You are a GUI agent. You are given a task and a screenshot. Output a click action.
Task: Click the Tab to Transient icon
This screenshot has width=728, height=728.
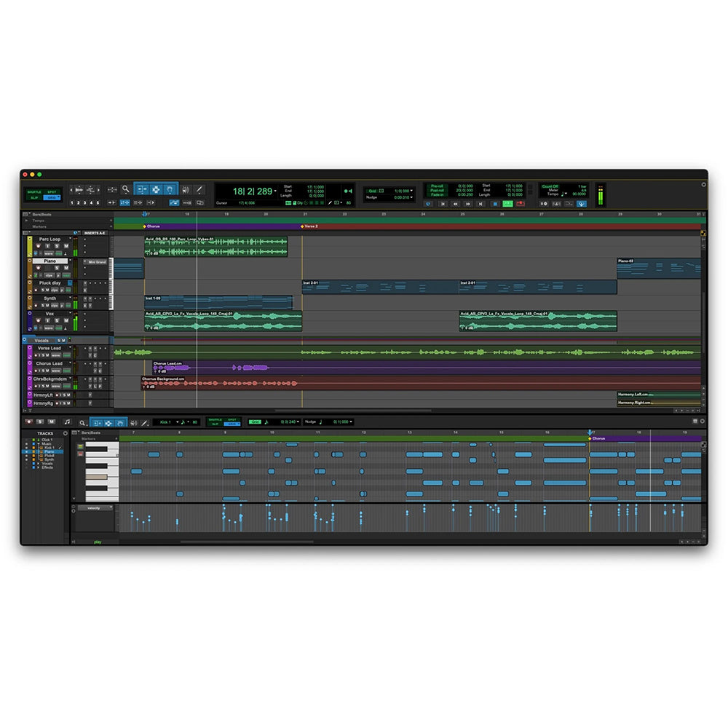coord(125,203)
